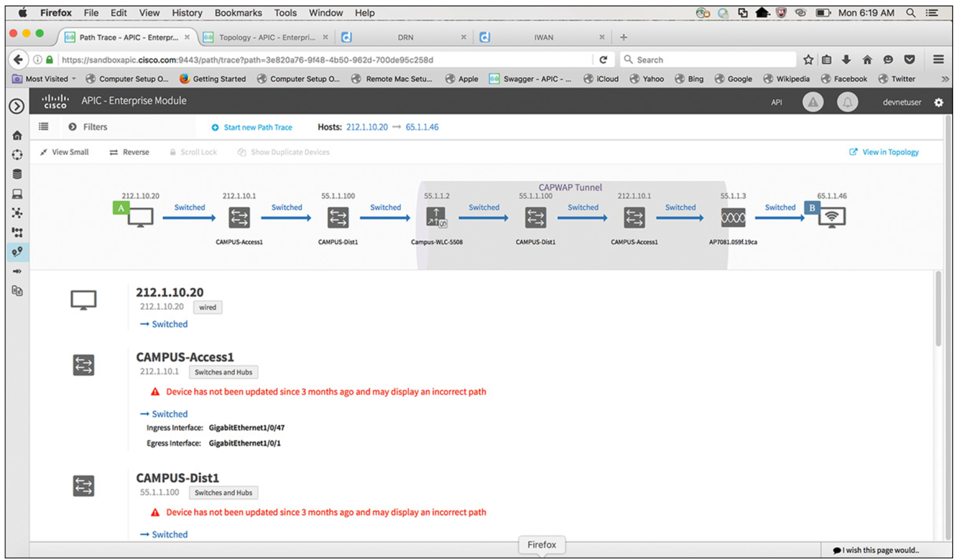Bookmark this page with the star icon

point(808,60)
